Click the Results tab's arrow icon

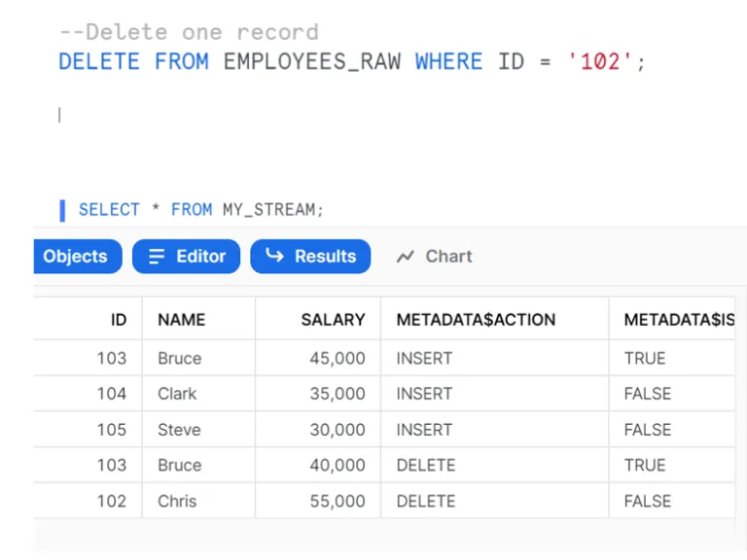(274, 257)
